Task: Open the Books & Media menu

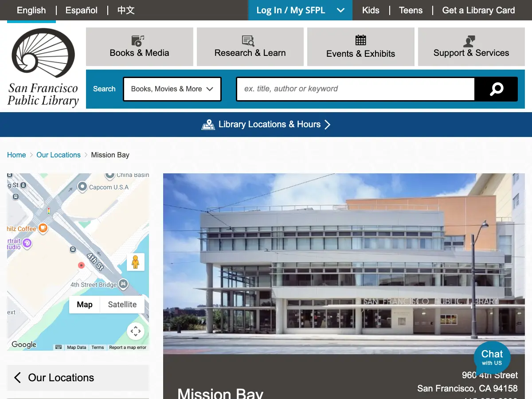Action: coord(140,47)
